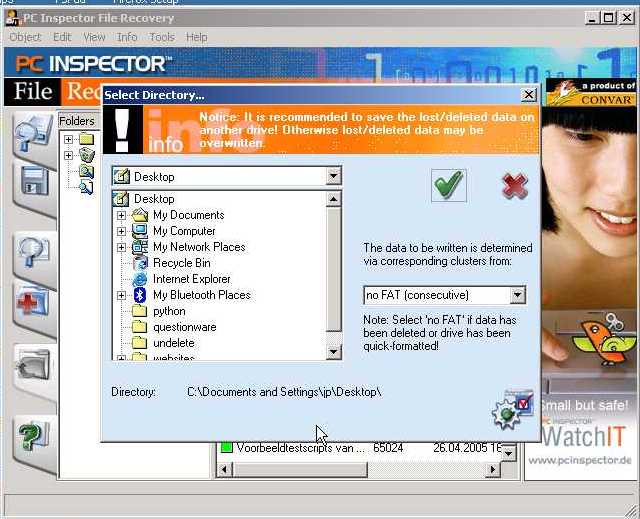Close the Select Directory dialog
This screenshot has height=519, width=640.
tap(529, 95)
